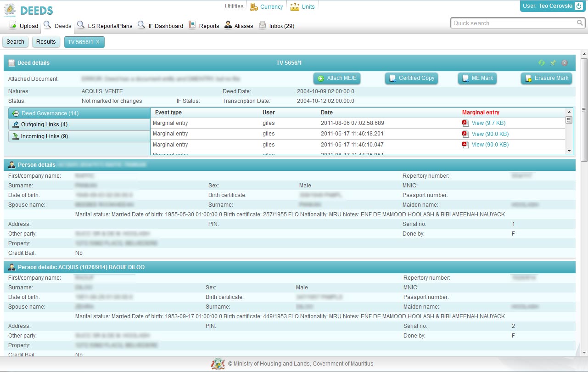Click the LS Reports/Plans magnifier icon
The width and height of the screenshot is (588, 372).
coord(80,25)
